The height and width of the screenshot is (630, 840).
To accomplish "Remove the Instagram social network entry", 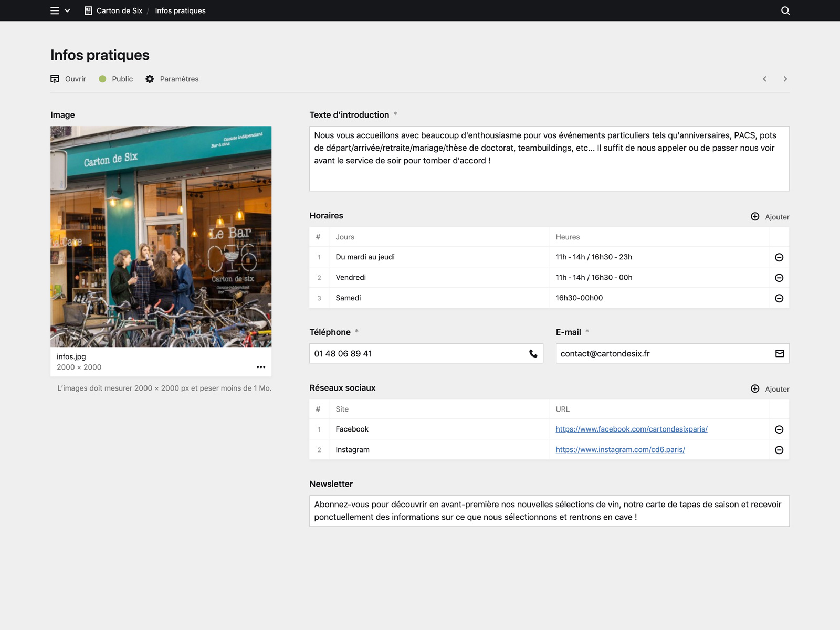I will tap(779, 449).
